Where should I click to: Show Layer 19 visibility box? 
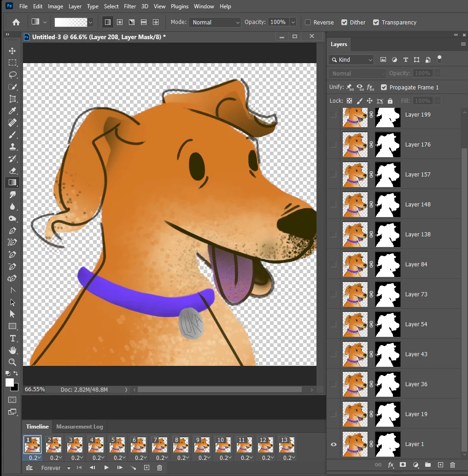[333, 414]
